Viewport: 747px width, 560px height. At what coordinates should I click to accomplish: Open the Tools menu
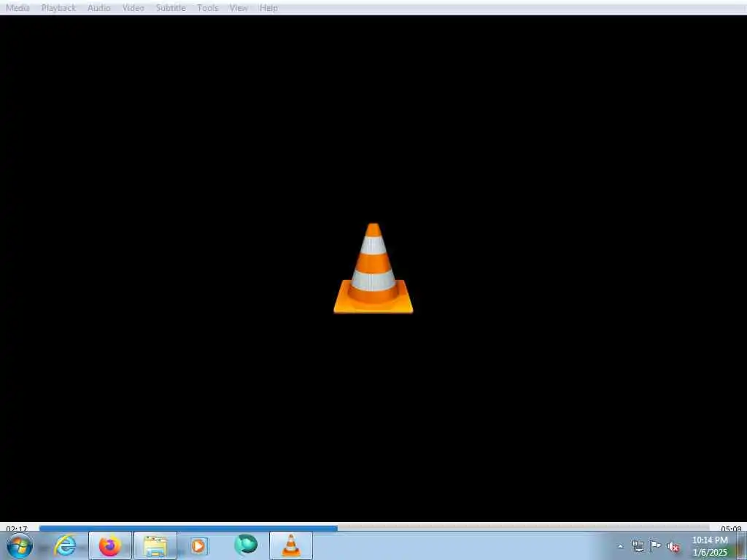[208, 8]
